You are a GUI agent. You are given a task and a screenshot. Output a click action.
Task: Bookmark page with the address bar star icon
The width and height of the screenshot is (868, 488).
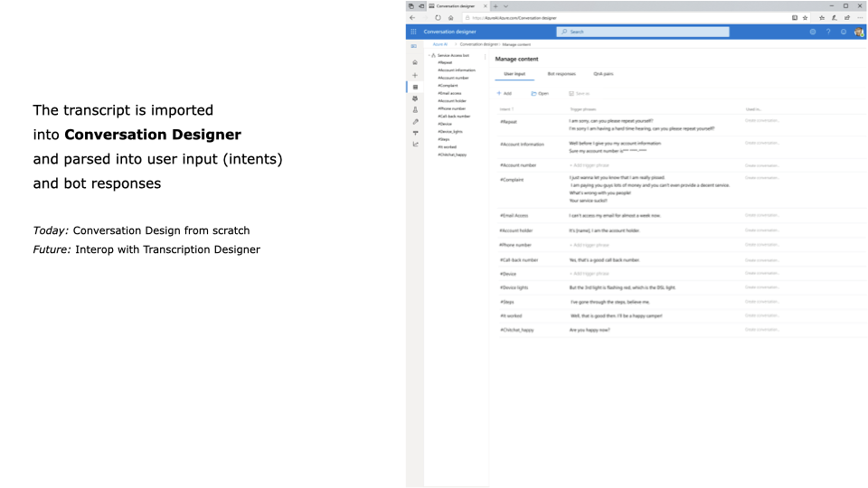point(805,18)
